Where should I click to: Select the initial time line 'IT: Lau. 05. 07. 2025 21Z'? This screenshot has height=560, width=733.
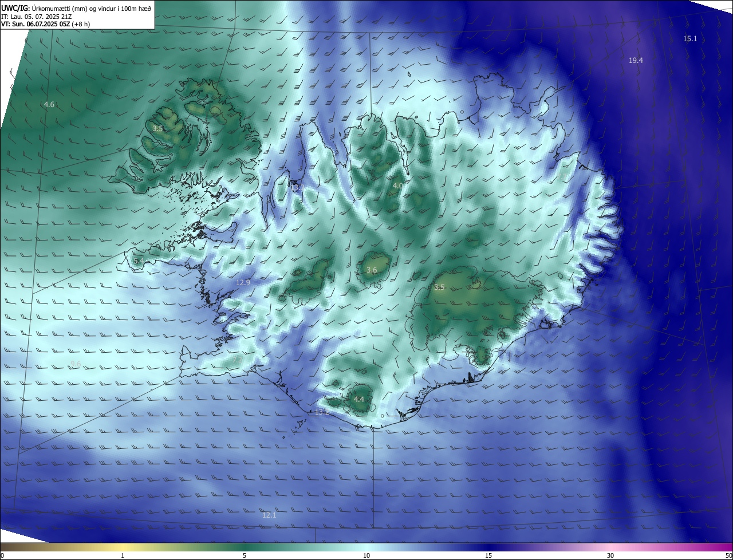36,16
